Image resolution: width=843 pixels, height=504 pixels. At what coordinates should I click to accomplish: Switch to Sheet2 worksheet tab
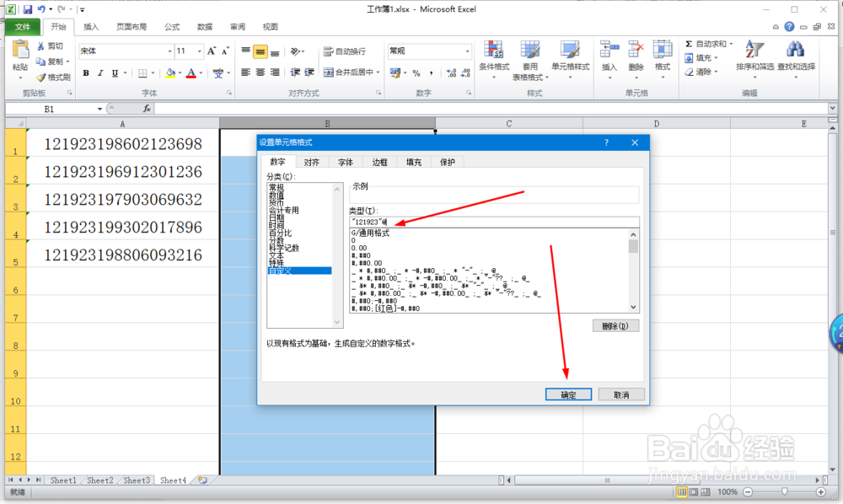(100, 480)
